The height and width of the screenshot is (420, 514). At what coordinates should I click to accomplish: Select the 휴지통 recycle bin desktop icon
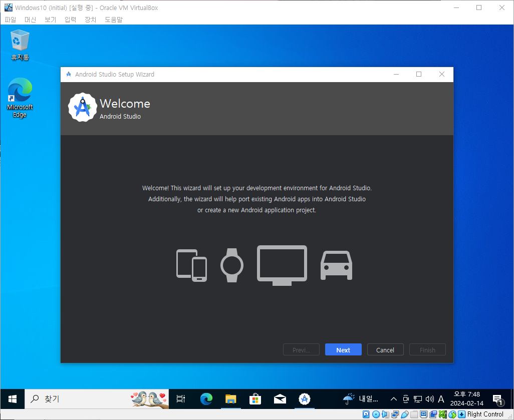tap(20, 45)
